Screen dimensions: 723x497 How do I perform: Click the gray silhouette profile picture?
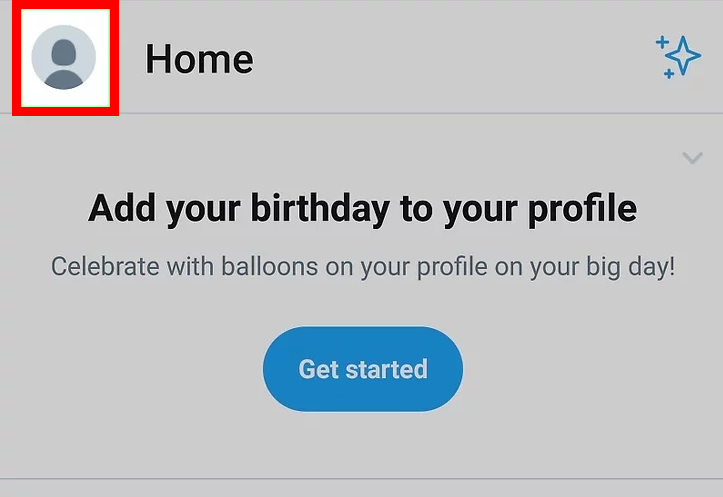(64, 57)
